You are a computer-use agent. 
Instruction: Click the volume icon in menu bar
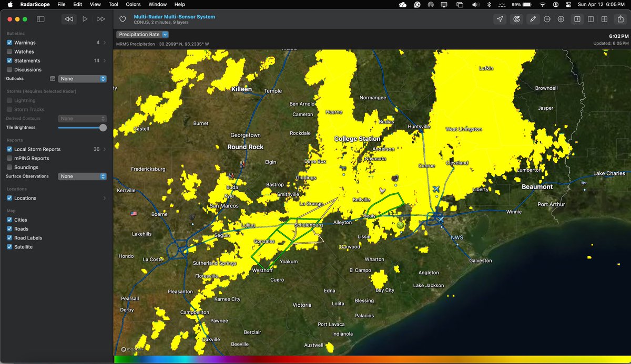click(475, 4)
